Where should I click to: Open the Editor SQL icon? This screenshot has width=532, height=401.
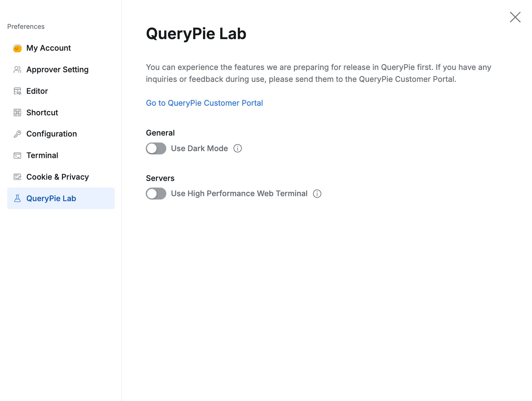(x=17, y=91)
